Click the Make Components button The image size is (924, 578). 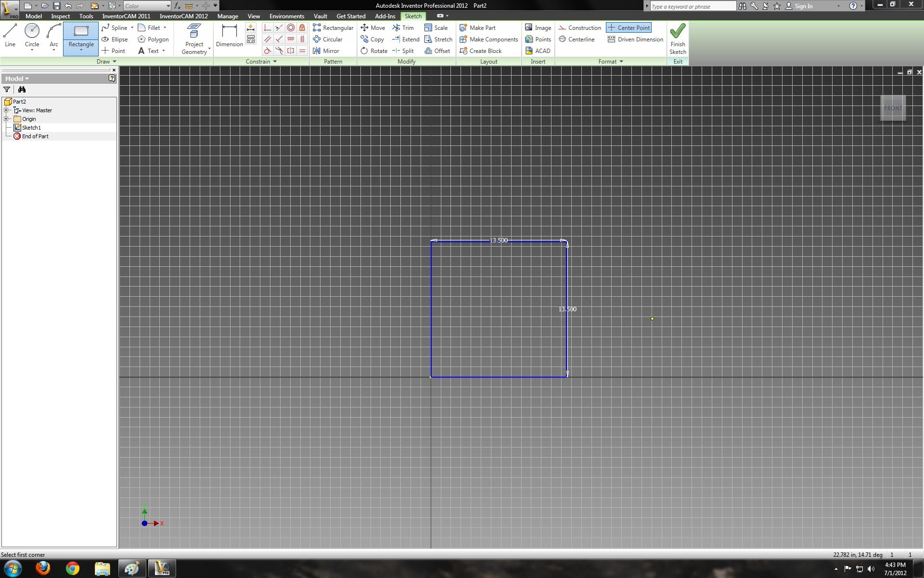[488, 39]
